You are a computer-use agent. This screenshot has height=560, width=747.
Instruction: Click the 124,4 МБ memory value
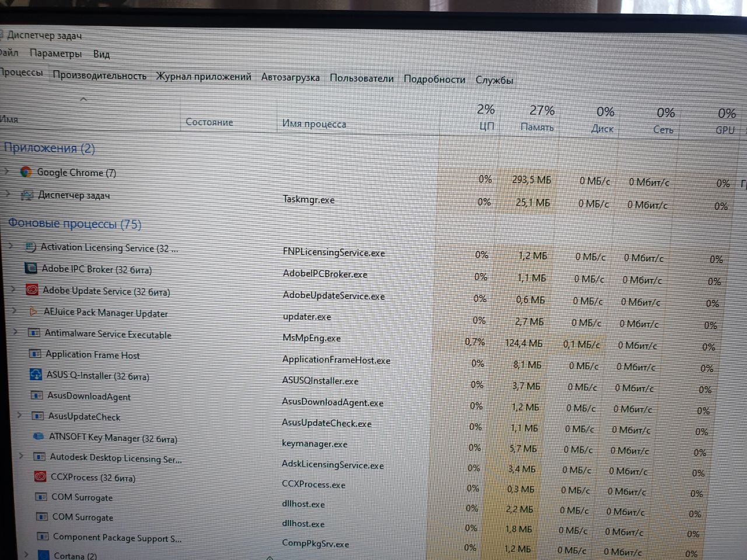[x=523, y=343]
